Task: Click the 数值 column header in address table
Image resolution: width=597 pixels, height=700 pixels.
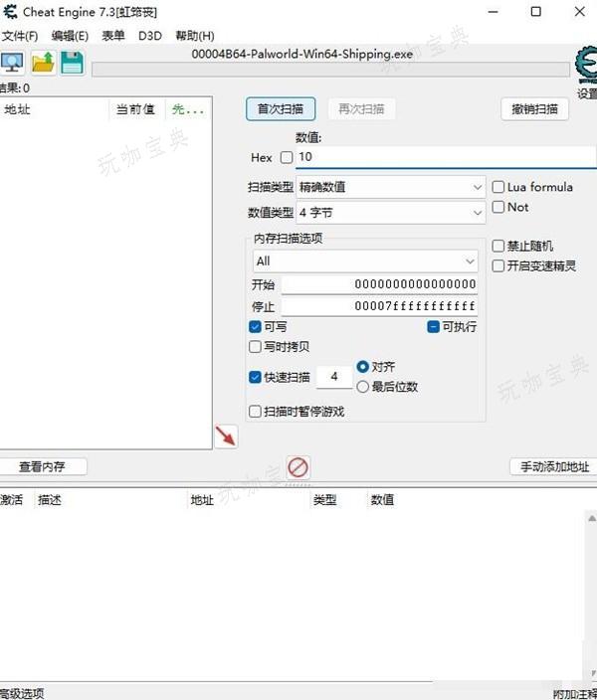Action: pyautogui.click(x=382, y=499)
